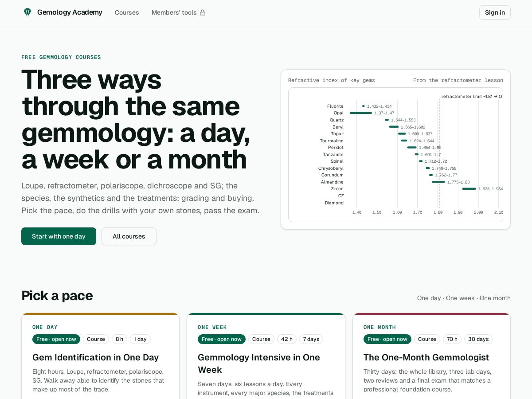Click Free · open now badge in One Day card
Image resolution: width=532 pixels, height=399 pixels.
(x=56, y=339)
